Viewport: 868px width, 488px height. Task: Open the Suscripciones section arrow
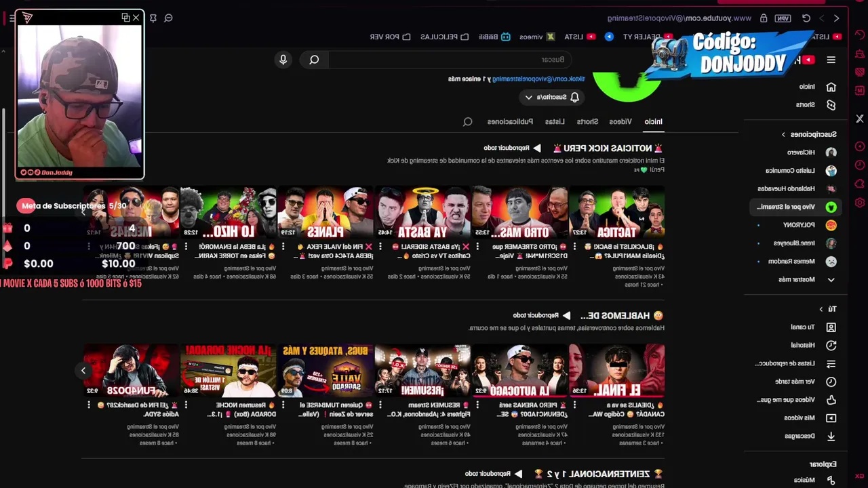click(x=783, y=134)
